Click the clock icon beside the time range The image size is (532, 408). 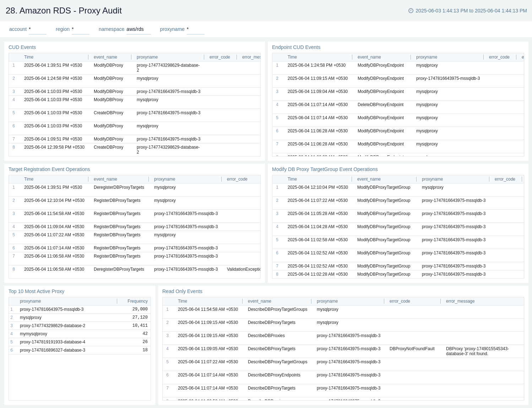[411, 11]
